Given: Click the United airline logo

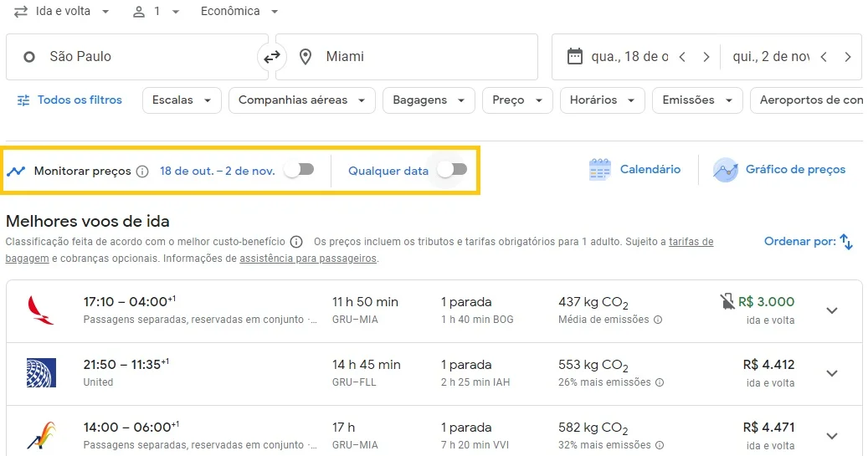Looking at the screenshot, I should pos(41,372).
